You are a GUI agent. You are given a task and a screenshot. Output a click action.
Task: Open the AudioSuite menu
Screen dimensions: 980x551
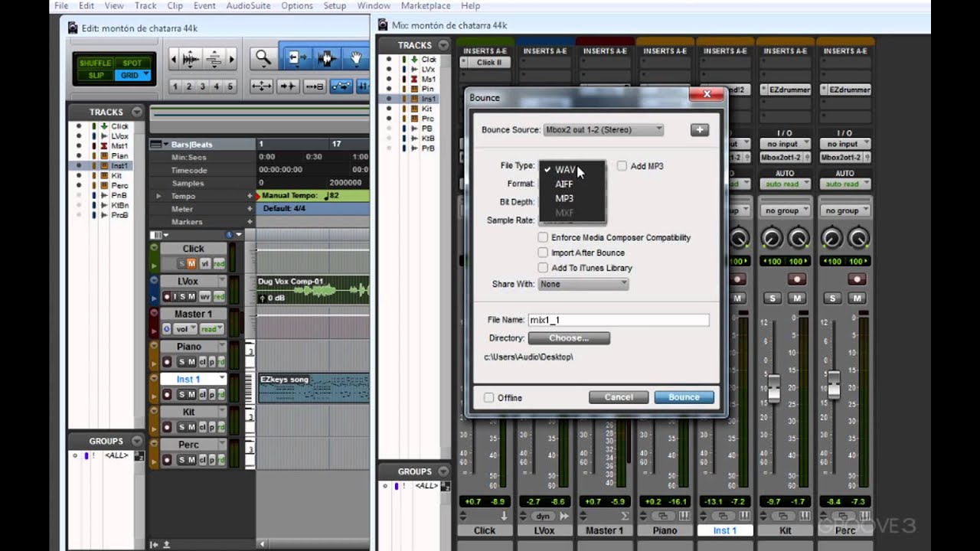[x=248, y=5]
